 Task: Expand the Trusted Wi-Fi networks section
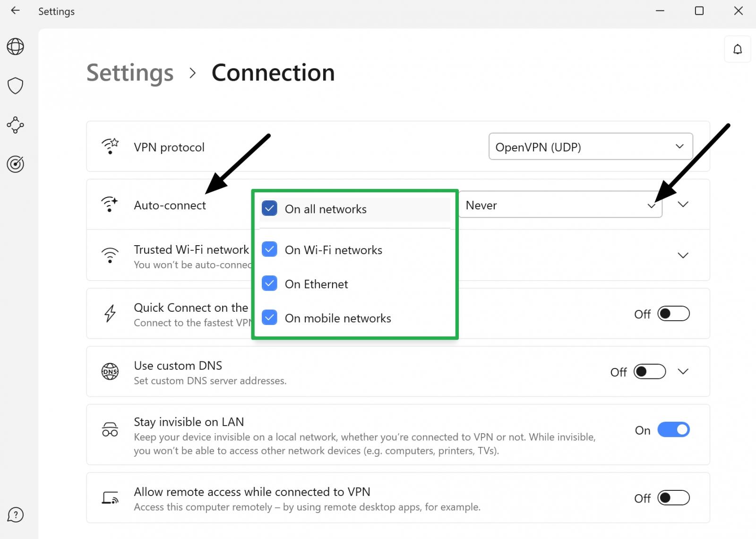[x=683, y=256]
